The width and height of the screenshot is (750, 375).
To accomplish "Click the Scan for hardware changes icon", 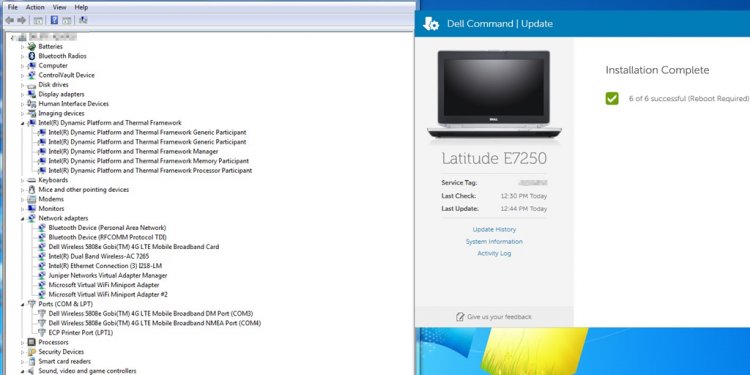I will click(83, 20).
